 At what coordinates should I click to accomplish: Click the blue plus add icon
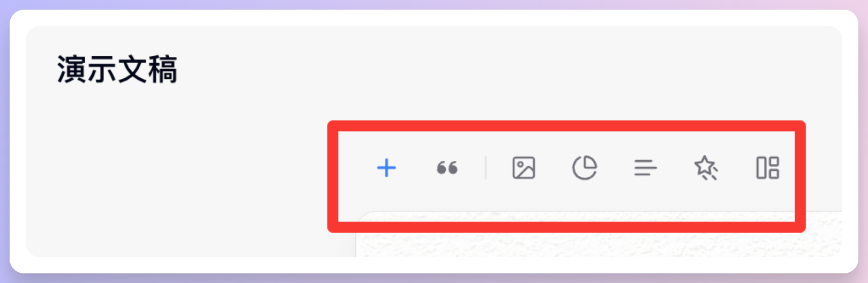click(x=386, y=168)
